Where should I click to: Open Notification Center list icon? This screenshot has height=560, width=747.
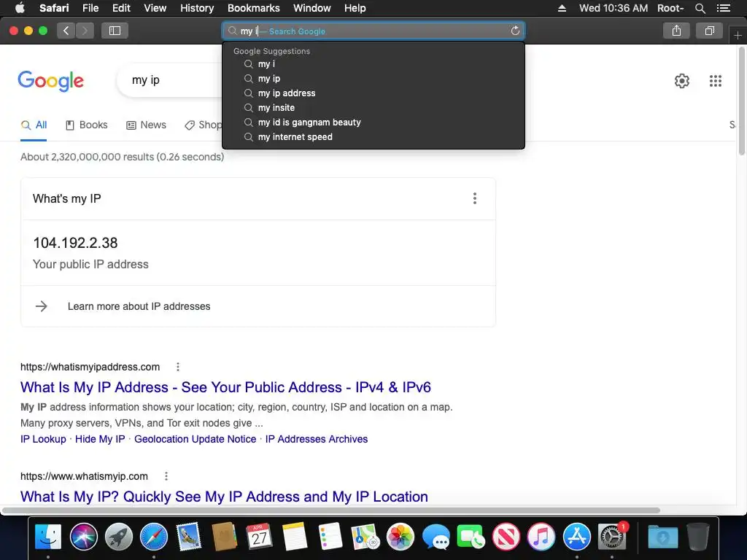[723, 8]
